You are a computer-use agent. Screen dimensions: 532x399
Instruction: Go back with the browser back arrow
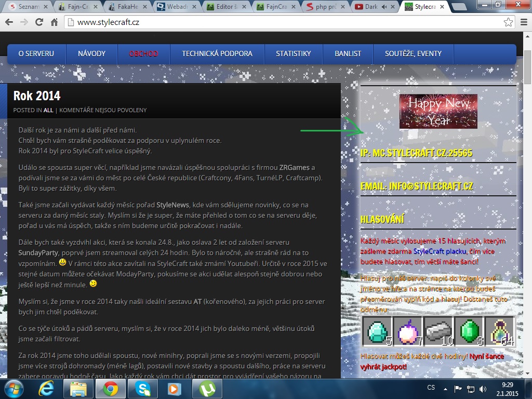point(9,22)
